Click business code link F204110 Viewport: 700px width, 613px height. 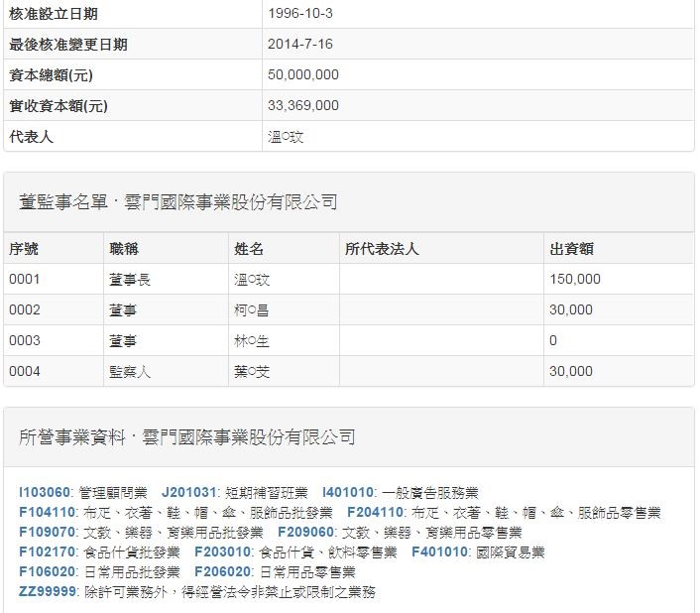(x=377, y=512)
